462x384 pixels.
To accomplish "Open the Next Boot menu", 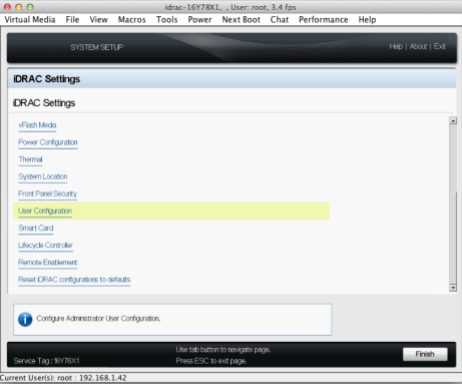I will tap(241, 20).
